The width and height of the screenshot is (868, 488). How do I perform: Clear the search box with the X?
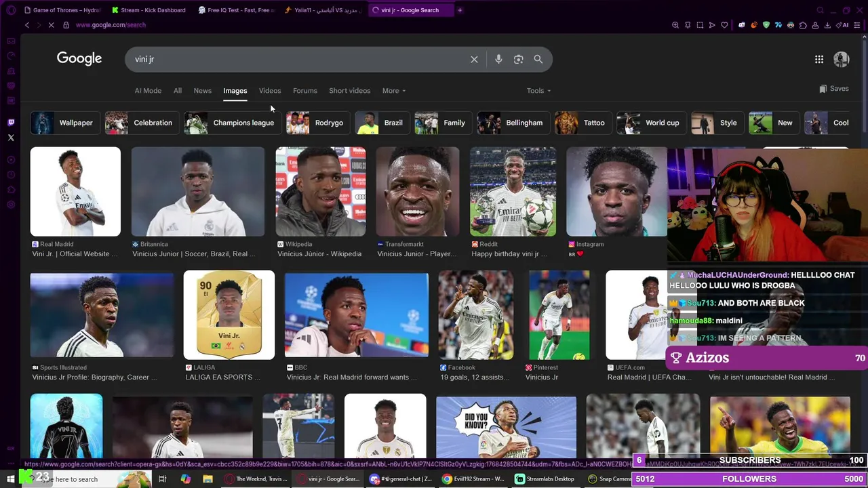point(474,59)
